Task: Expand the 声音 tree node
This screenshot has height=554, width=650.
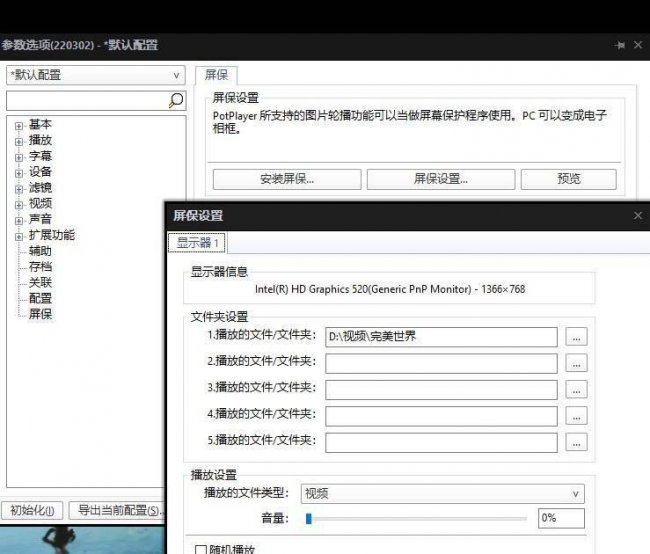Action: pos(19,221)
